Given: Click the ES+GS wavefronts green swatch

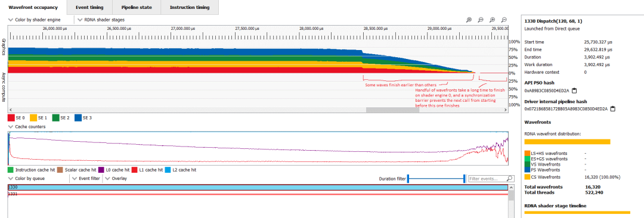Looking at the screenshot, I should [527, 158].
